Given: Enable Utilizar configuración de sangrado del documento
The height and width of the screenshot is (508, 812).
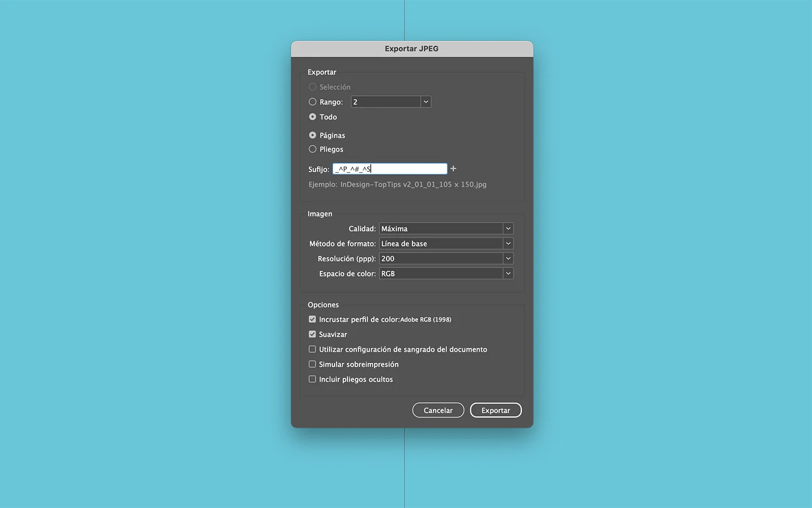Looking at the screenshot, I should [x=312, y=349].
